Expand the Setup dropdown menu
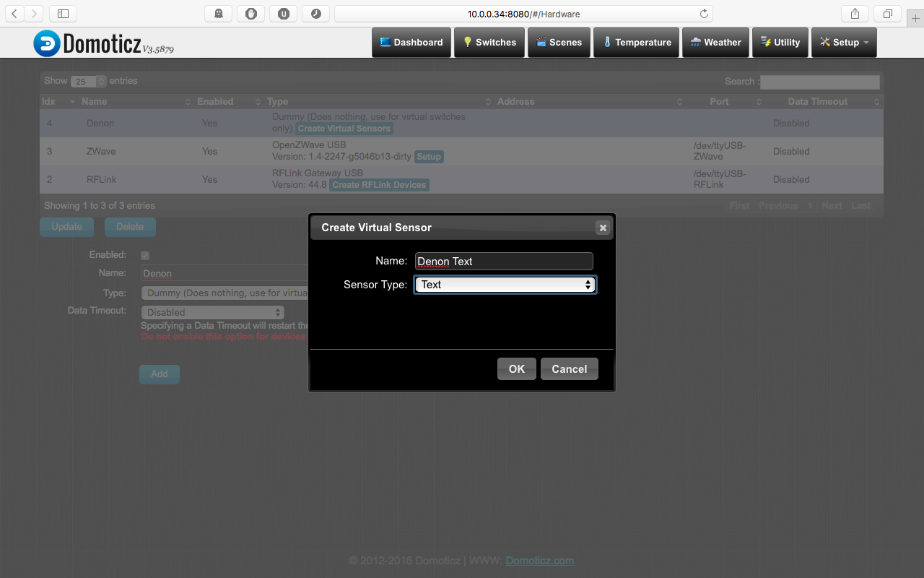924x578 pixels. click(844, 43)
